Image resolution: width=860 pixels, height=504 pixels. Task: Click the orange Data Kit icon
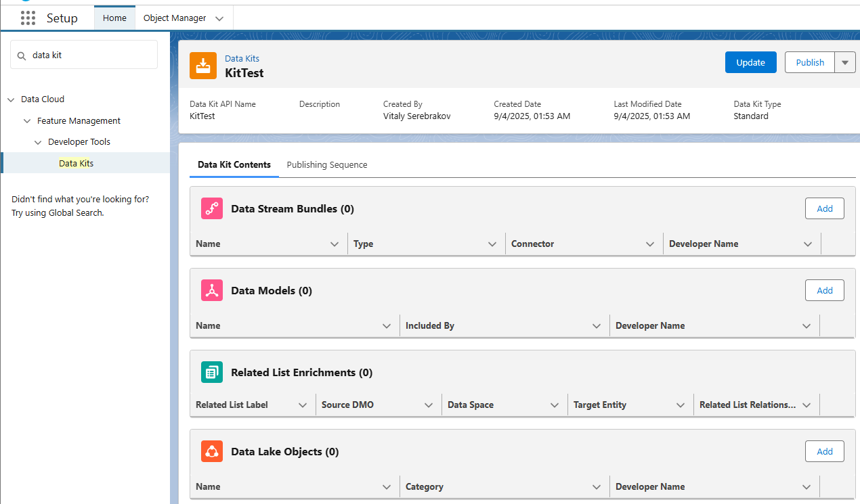click(203, 66)
